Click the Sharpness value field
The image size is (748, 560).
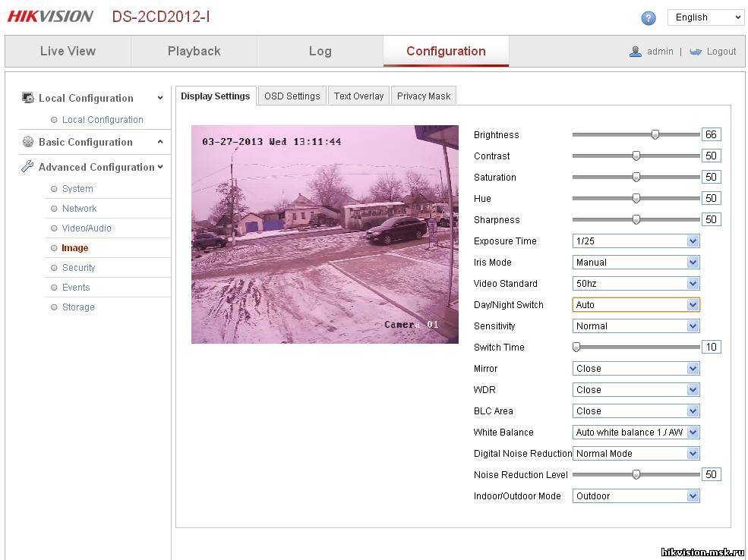tap(712, 219)
